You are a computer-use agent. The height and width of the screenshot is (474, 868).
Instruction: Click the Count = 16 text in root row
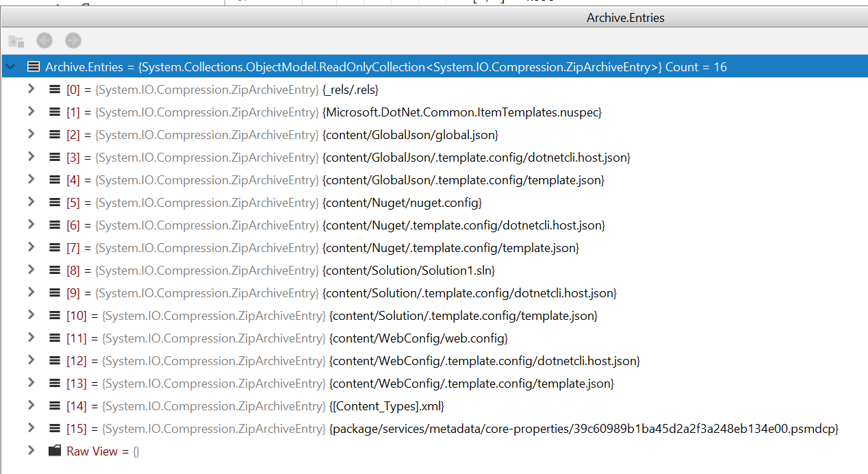coord(696,67)
